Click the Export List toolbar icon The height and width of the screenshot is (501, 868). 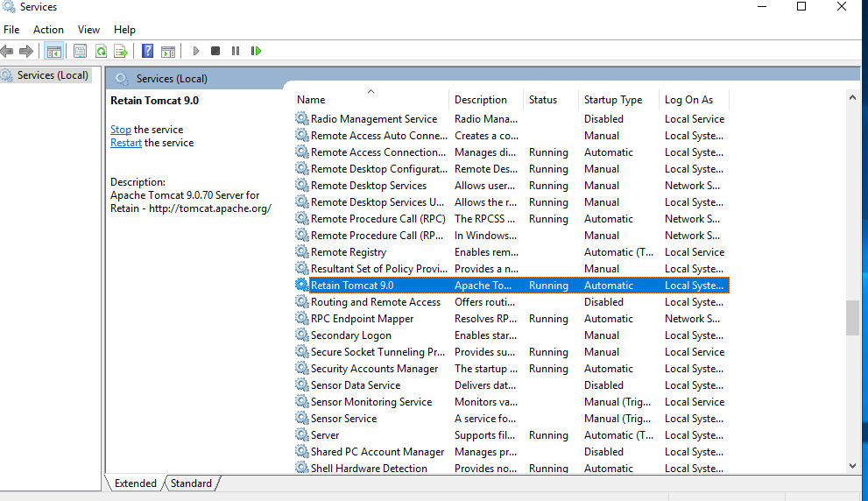coord(121,52)
